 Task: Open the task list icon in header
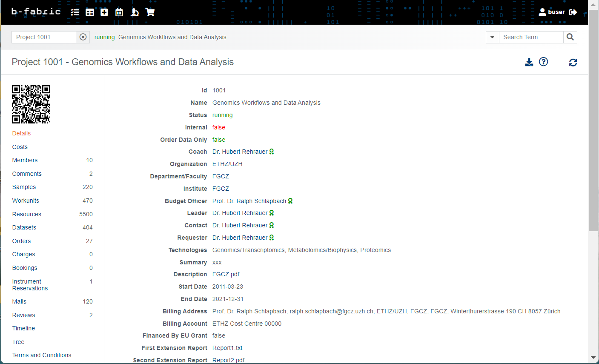(x=75, y=12)
